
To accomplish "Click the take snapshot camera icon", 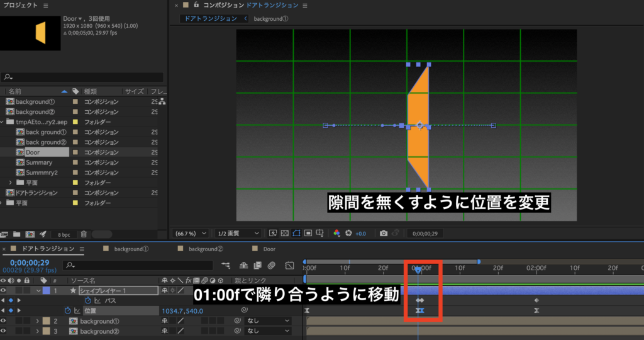I will click(x=384, y=233).
